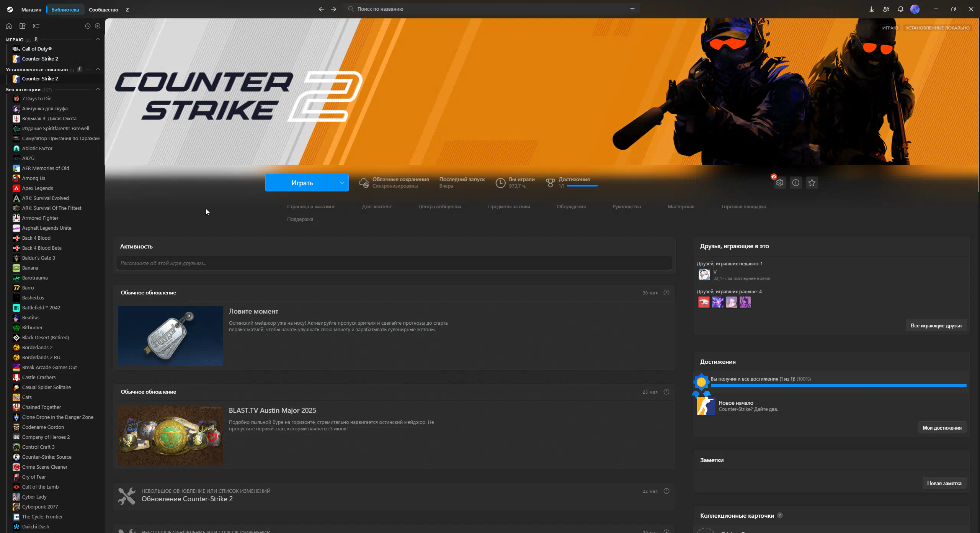Screen dimensions: 980x533
Task: Show game info icon
Action: point(796,183)
